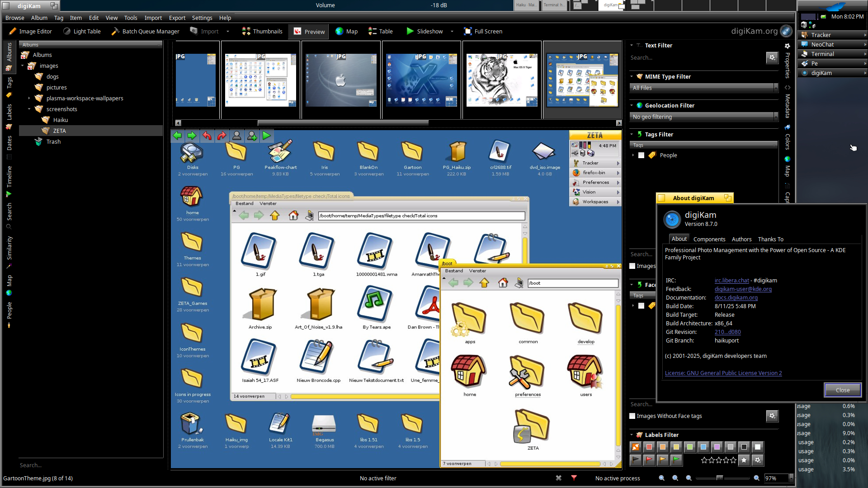Viewport: 868px width, 488px height.
Task: Add a face tag with person-plus icon
Action: [252, 136]
